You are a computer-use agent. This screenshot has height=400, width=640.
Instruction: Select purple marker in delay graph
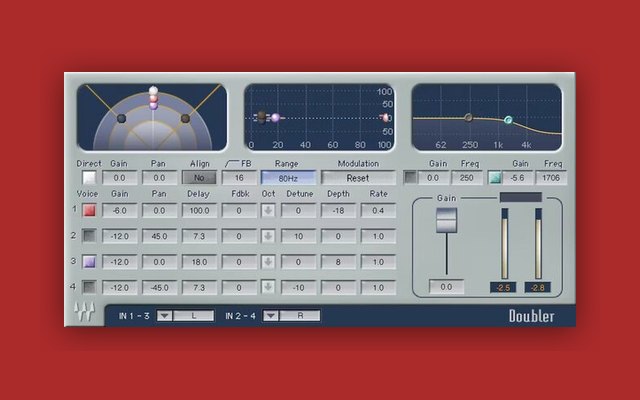click(x=276, y=118)
